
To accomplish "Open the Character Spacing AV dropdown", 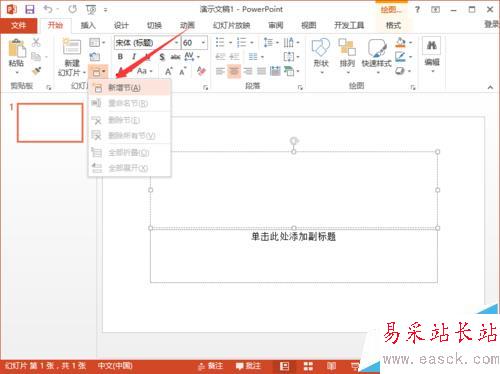I will [192, 57].
